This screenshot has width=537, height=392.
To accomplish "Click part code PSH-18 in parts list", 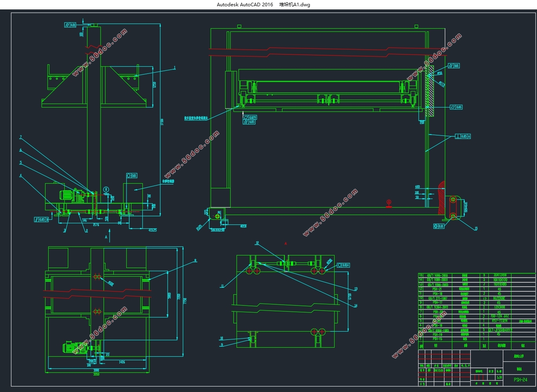I will (438, 294).
